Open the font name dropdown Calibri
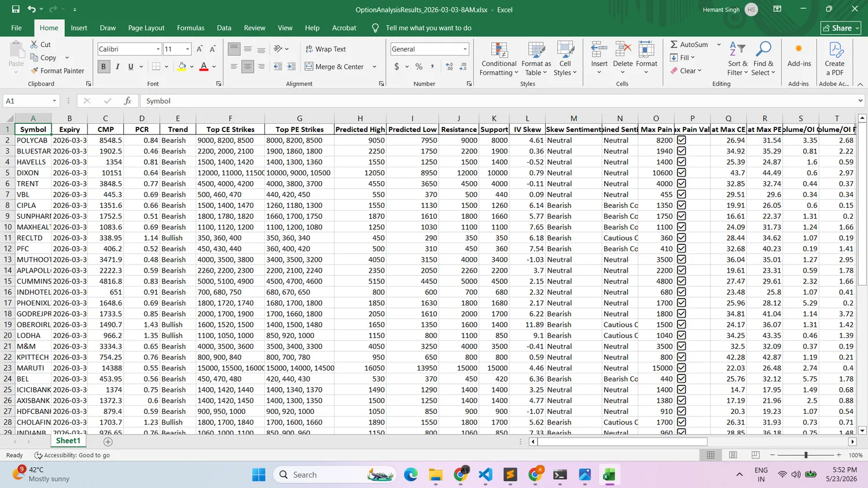868x488 pixels. tap(158, 49)
